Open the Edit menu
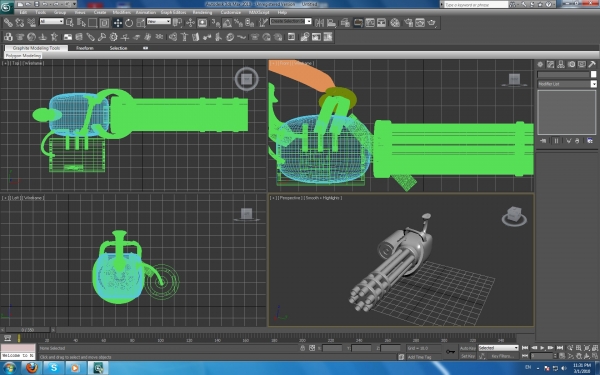Viewport: 600px width, 375px height. (x=23, y=12)
